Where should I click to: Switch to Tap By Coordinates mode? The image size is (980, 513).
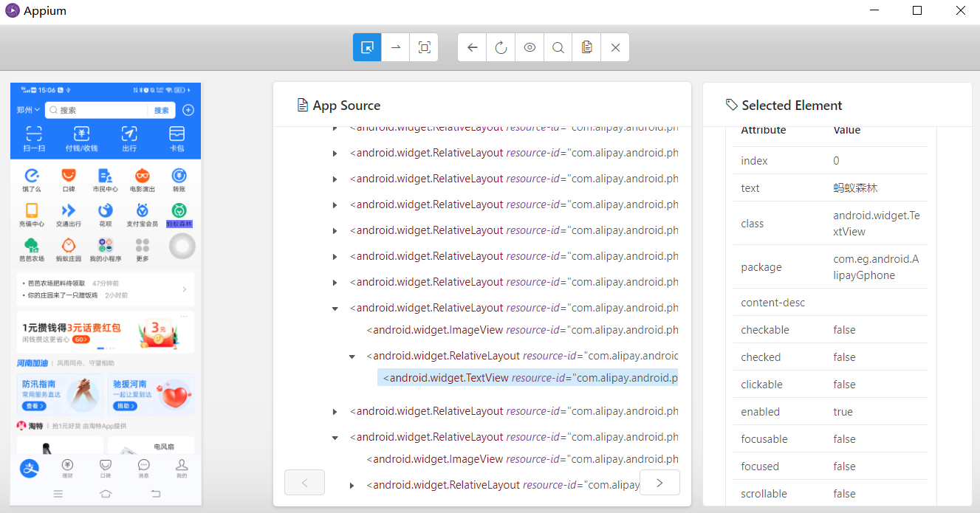pos(424,47)
